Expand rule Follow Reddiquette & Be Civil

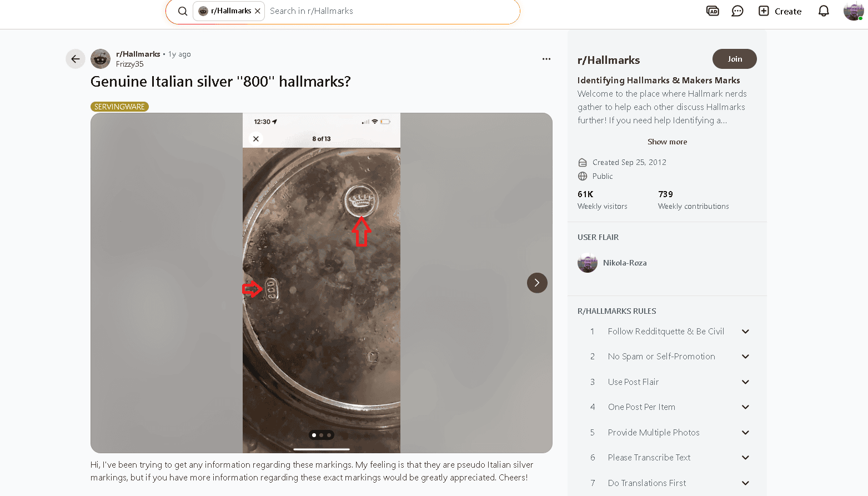(745, 332)
